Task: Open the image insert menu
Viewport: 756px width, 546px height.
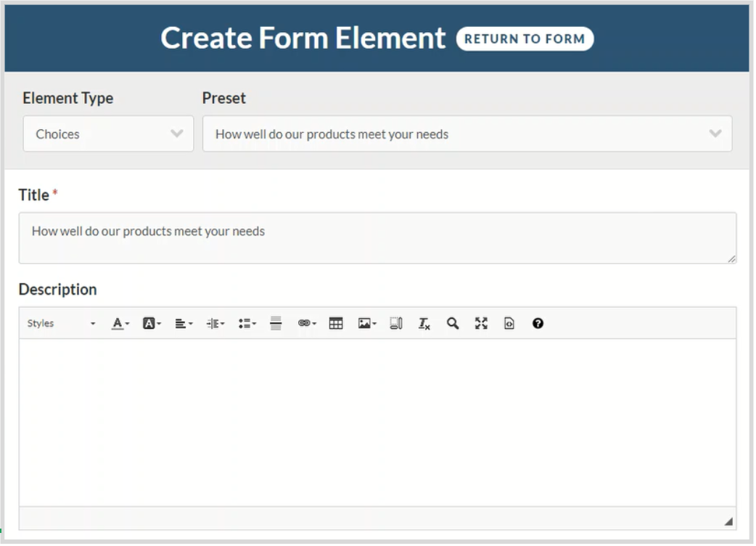Action: point(367,324)
